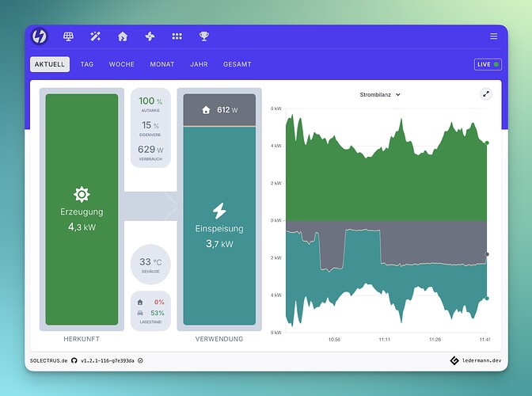Open the solar panel view icon
The height and width of the screenshot is (396, 532).
click(x=68, y=36)
